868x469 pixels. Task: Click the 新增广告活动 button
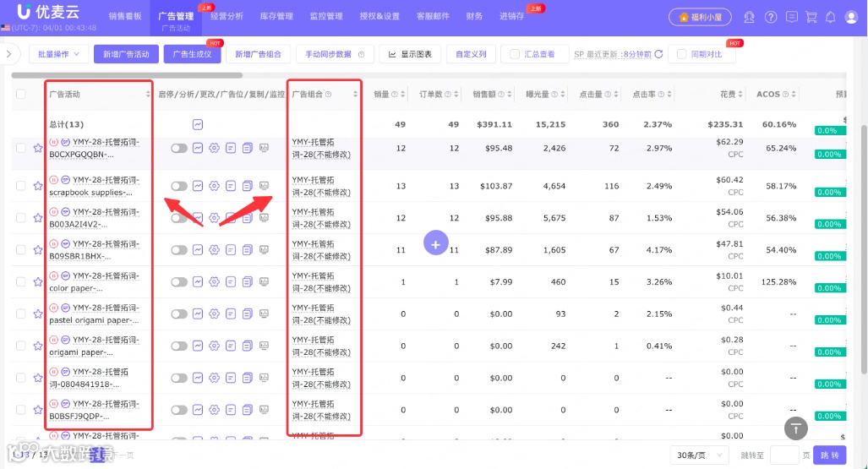click(126, 54)
